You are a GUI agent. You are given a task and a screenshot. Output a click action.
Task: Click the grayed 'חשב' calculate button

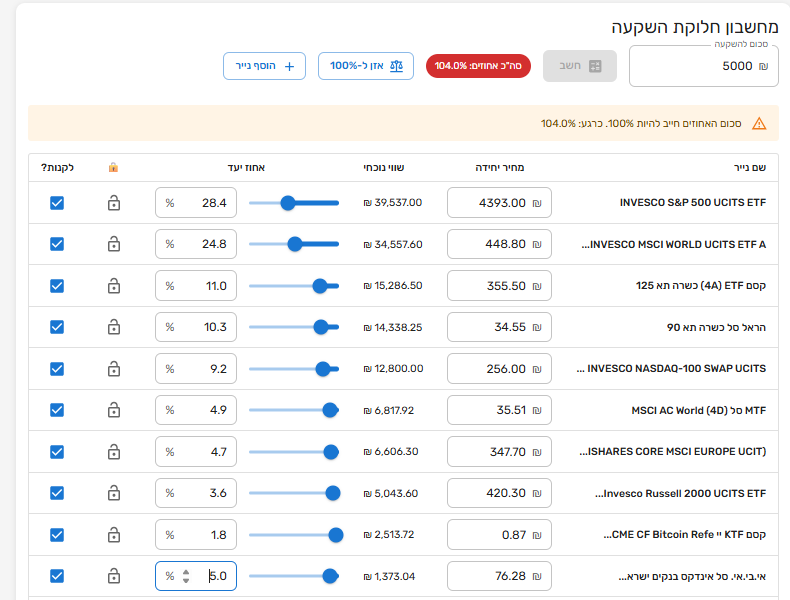pos(580,66)
